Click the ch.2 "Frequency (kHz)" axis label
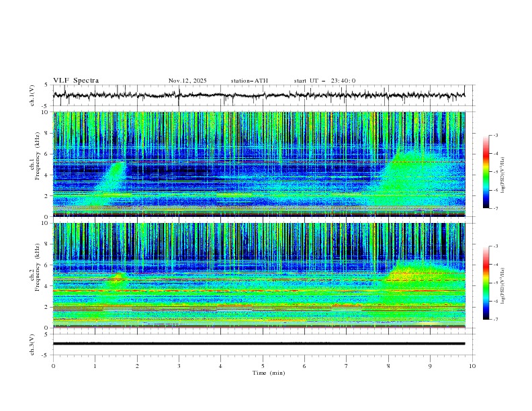Screen dimensions: 532x411 [38, 267]
